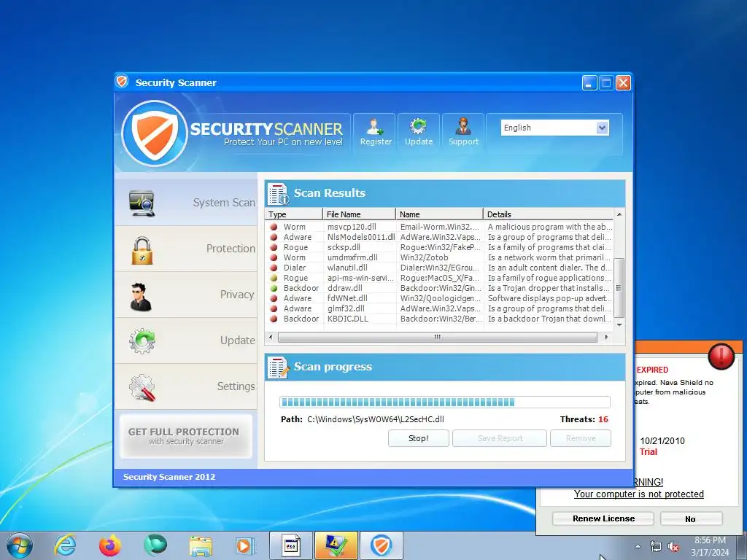Click the Security Scanner shield logo
This screenshot has height=560, width=747.
click(x=155, y=133)
